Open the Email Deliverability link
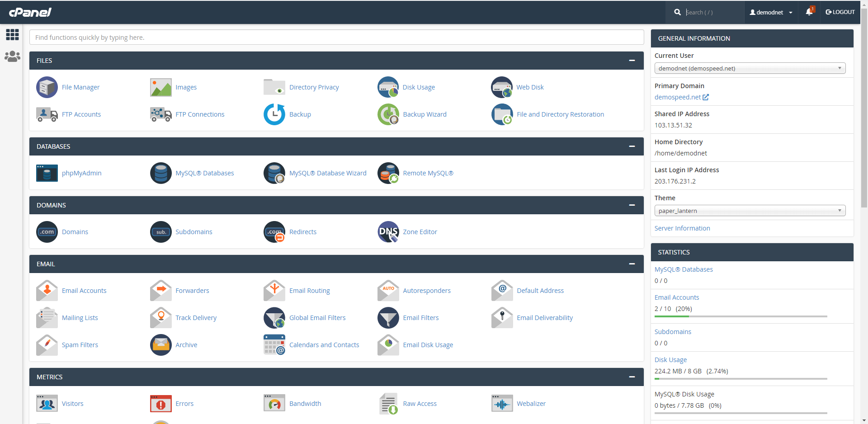The image size is (868, 424). click(x=545, y=318)
